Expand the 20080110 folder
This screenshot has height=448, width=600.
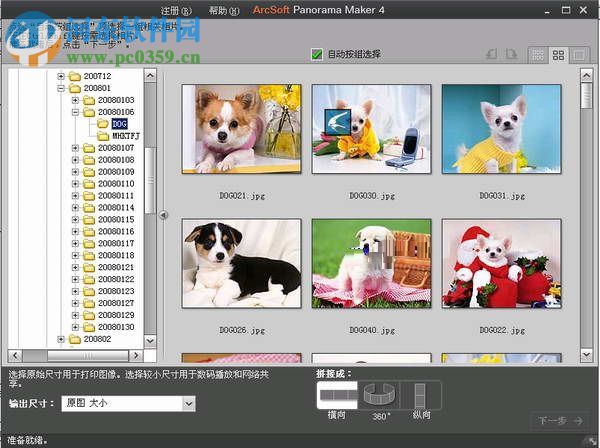[75, 184]
